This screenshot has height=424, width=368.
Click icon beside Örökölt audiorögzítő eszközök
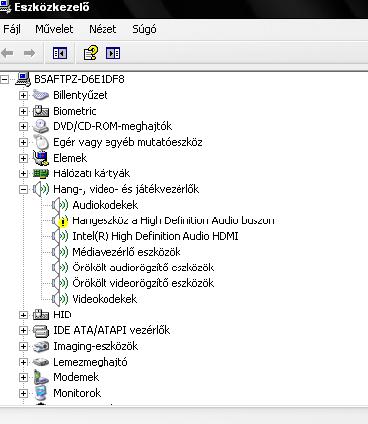pos(60,268)
